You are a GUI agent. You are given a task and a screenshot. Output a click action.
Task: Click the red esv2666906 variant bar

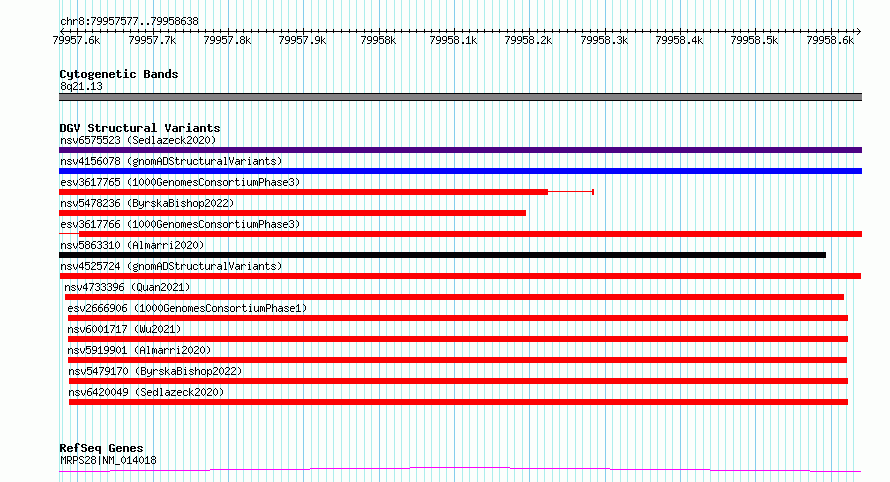(457, 318)
